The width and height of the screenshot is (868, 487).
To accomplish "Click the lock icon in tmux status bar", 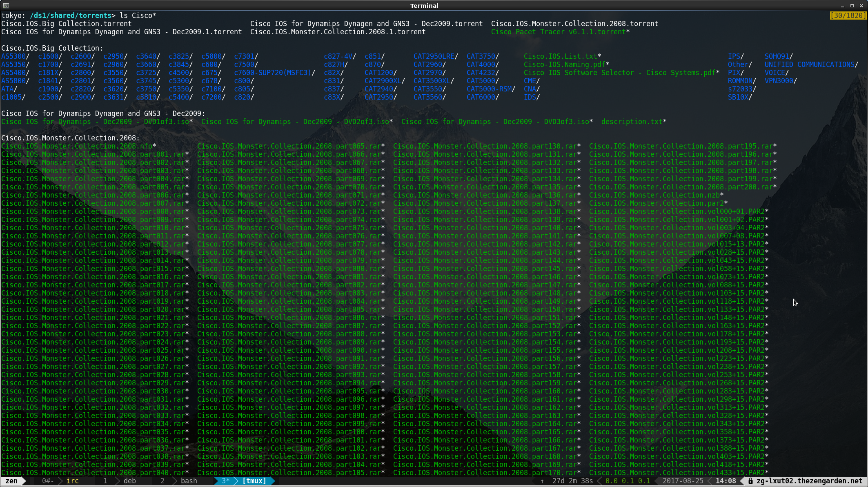I will coord(750,481).
